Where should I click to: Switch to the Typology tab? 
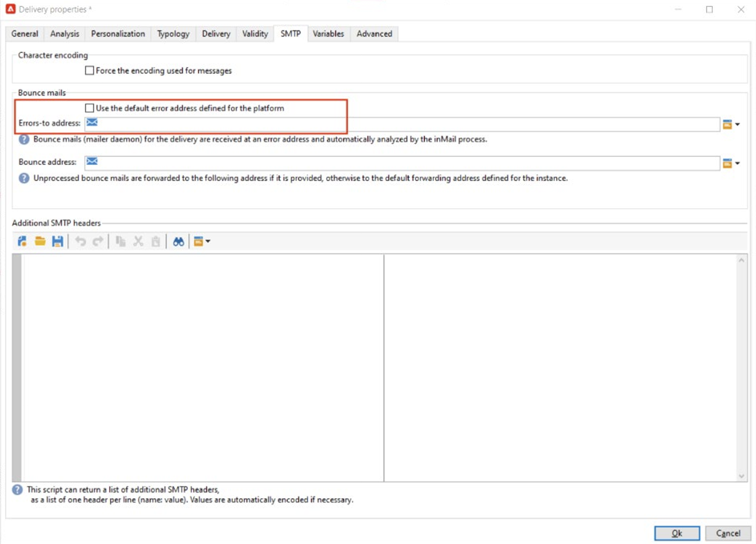click(173, 34)
